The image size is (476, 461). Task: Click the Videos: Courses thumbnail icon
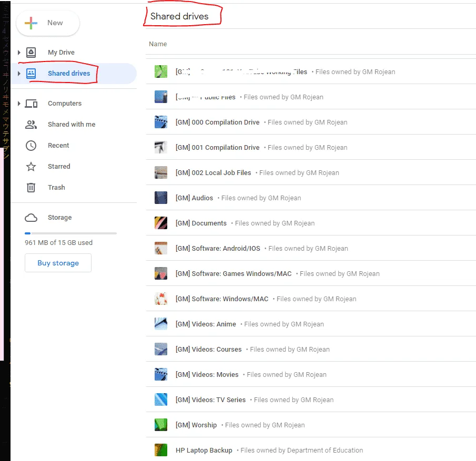(161, 349)
